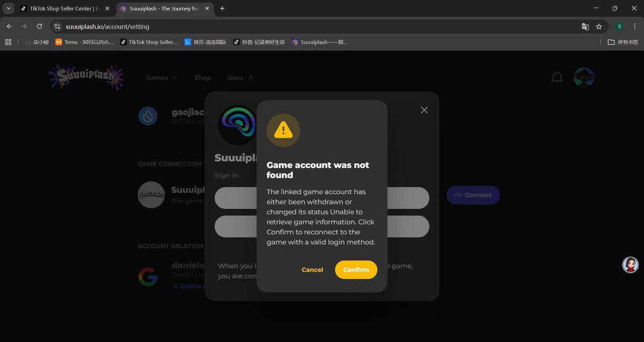Click the GAME CONNECTION section label
This screenshot has width=644, height=342.
point(170,164)
